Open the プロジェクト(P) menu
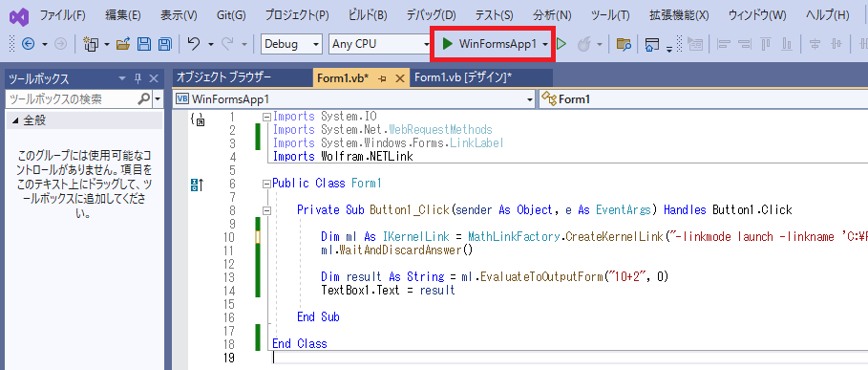 [x=297, y=15]
